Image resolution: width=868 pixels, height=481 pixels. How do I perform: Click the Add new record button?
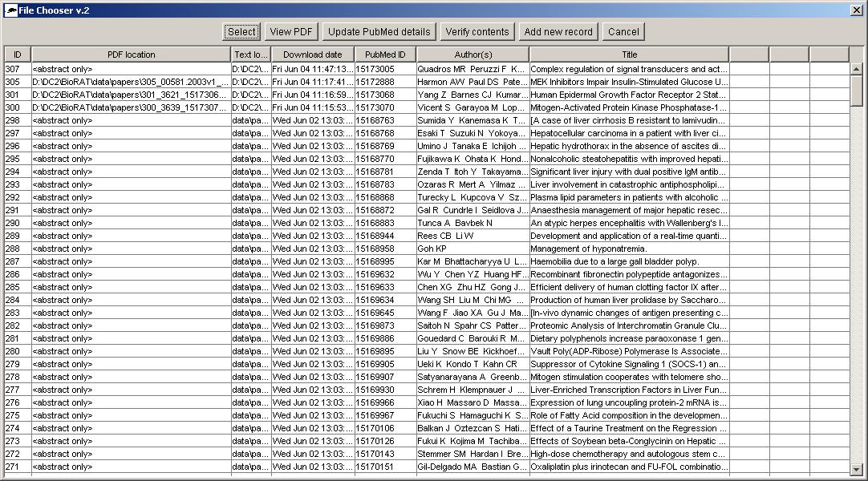558,32
